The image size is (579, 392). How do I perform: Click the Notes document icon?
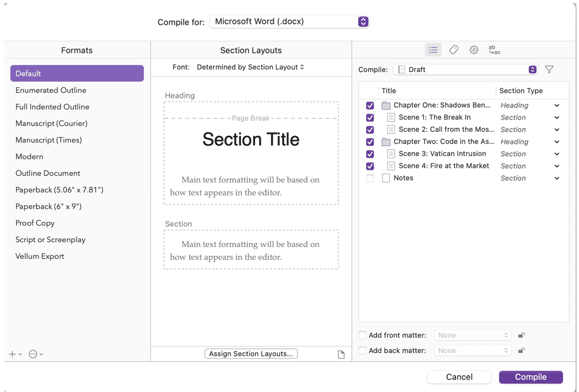click(386, 178)
